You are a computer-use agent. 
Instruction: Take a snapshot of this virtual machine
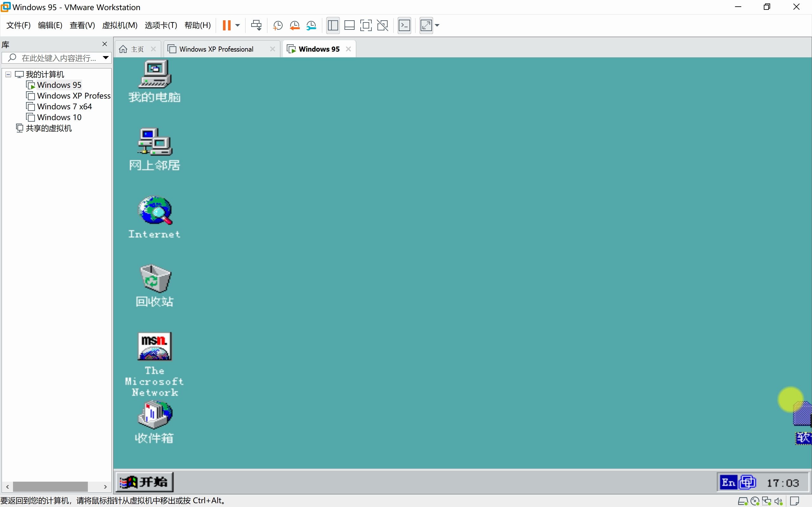(x=278, y=25)
